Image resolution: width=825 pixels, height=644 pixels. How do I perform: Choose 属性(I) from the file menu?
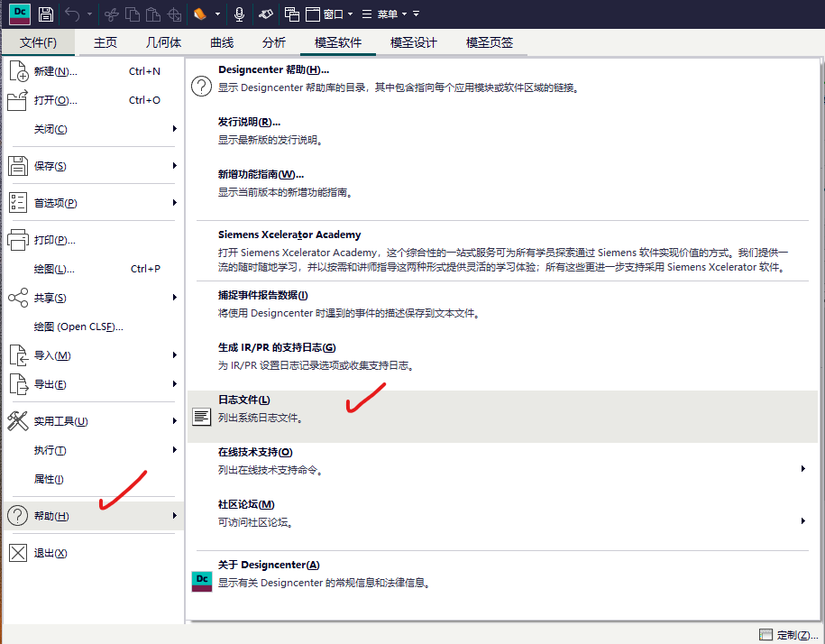click(93, 479)
